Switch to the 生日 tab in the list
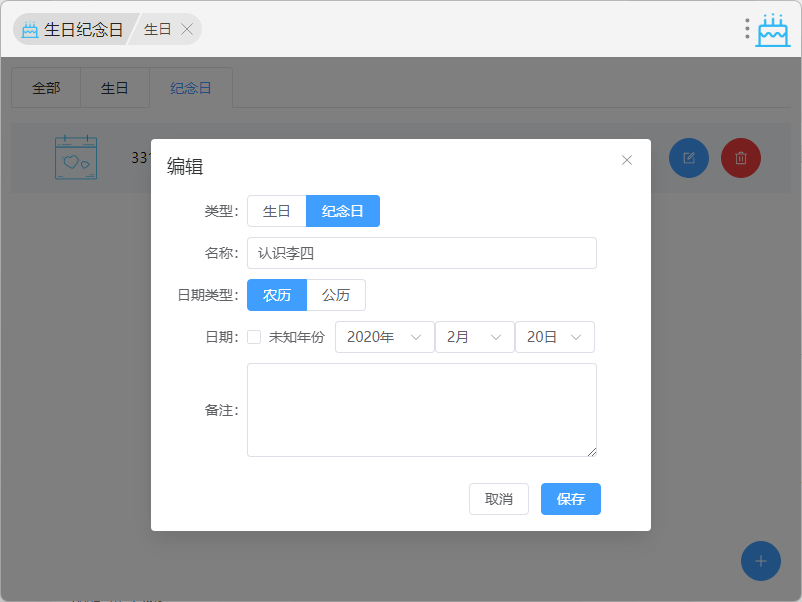The image size is (802, 602). (x=115, y=88)
